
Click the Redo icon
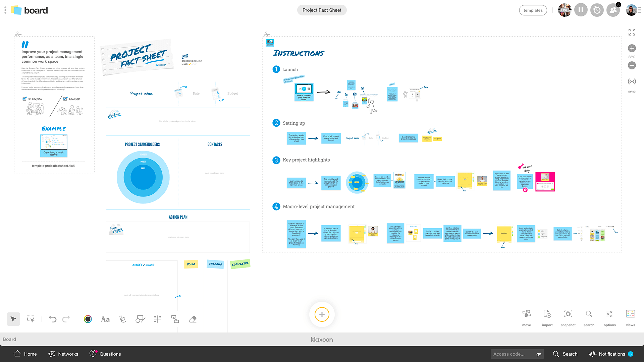tap(66, 319)
